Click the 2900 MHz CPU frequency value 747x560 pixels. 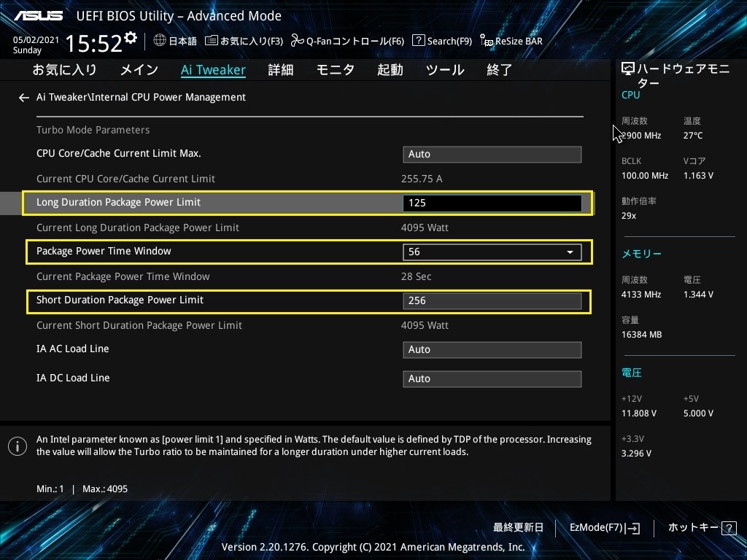641,136
